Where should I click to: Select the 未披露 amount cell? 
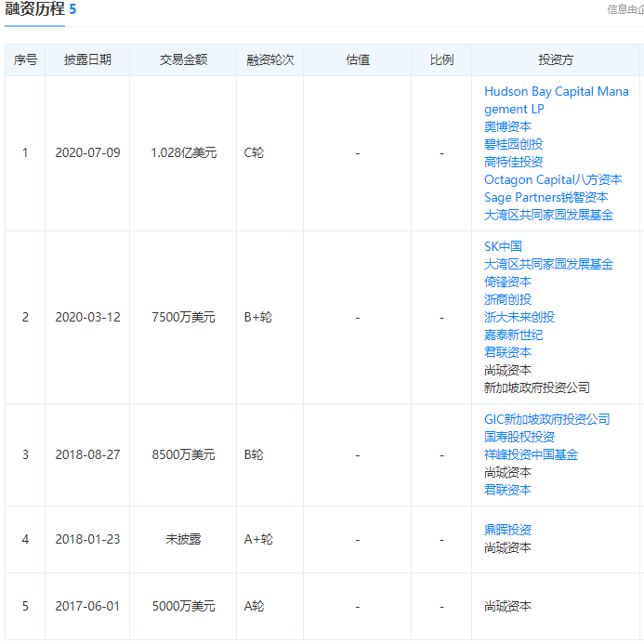pos(183,539)
